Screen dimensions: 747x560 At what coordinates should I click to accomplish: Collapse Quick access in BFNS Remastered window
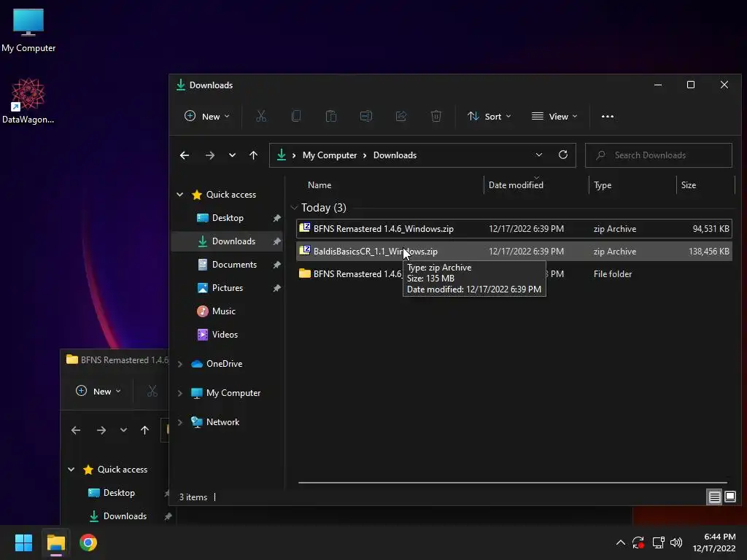(71, 469)
